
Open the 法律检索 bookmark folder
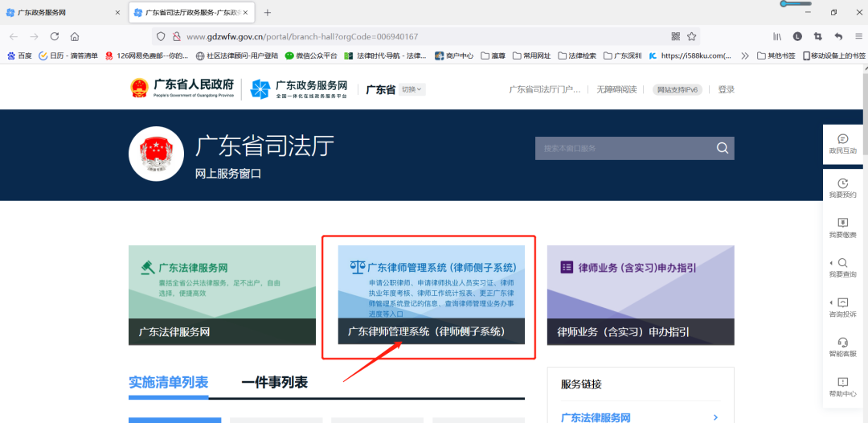click(x=577, y=55)
